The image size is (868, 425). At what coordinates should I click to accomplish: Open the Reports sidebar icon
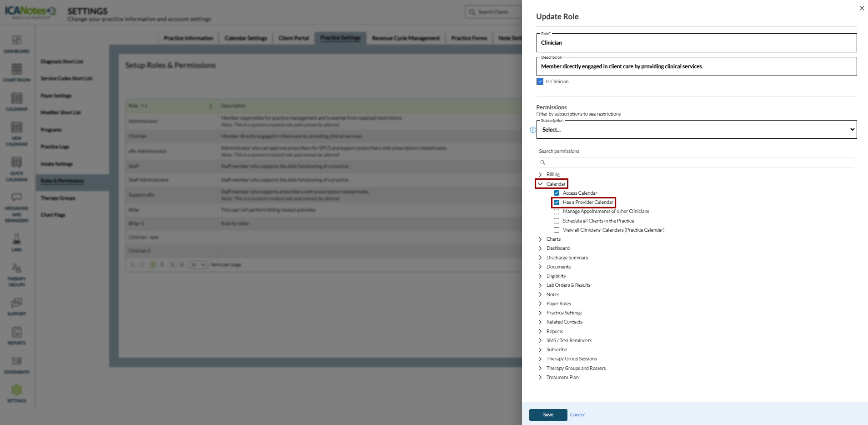pyautogui.click(x=17, y=335)
